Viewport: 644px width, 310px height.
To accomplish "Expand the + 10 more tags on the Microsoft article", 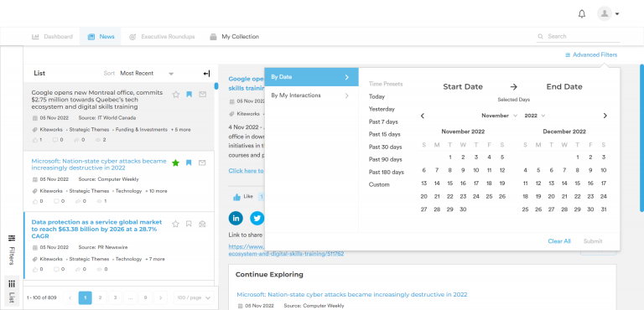I will (x=157, y=191).
